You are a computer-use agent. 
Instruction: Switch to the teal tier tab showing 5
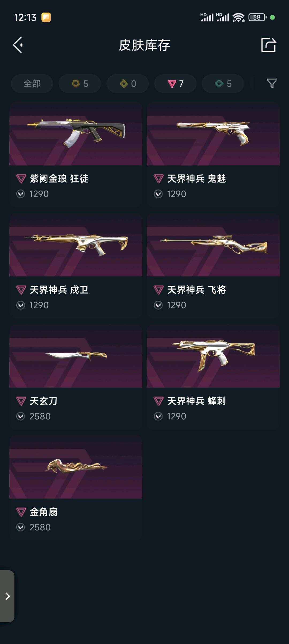[x=223, y=84]
